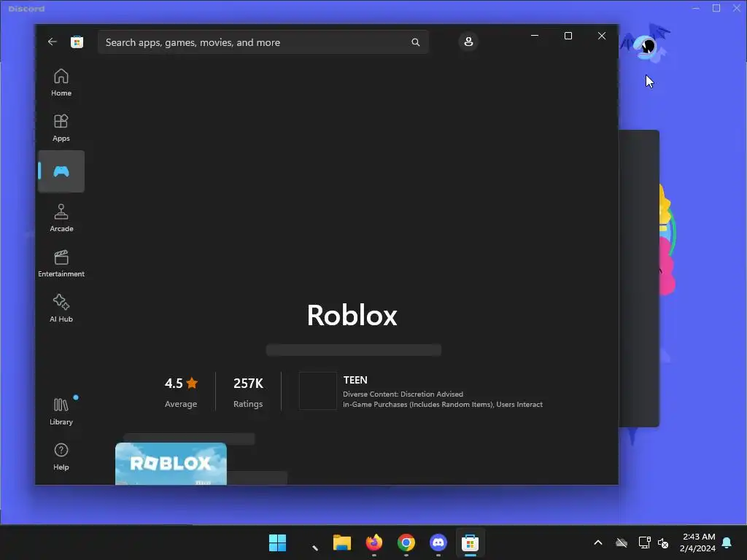Focus the Search apps, games, movies field
This screenshot has height=560, width=747.
[263, 42]
